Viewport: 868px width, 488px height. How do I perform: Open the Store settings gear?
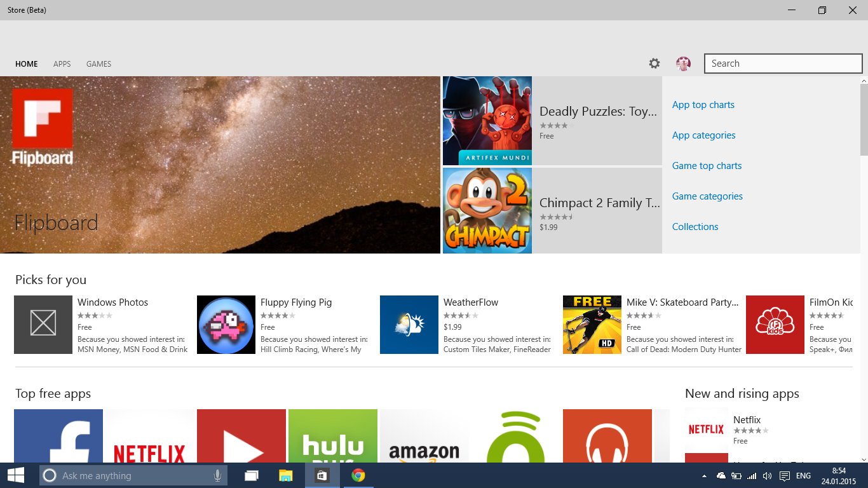pos(654,64)
